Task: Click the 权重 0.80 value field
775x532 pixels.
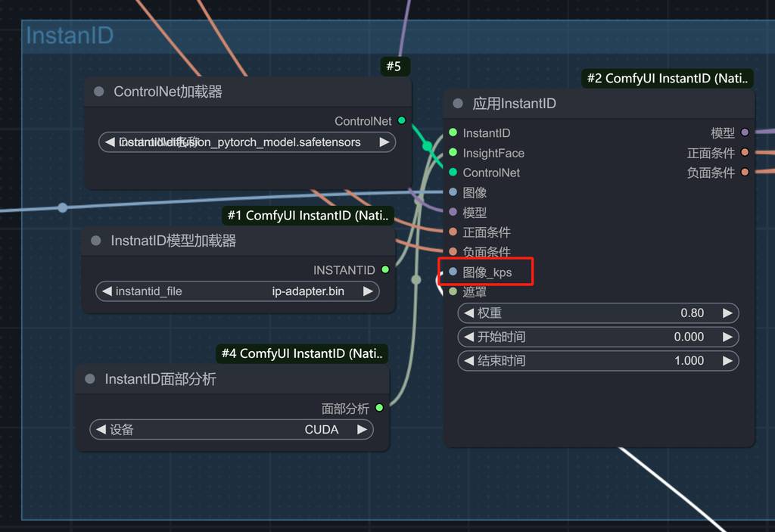Action: click(598, 313)
